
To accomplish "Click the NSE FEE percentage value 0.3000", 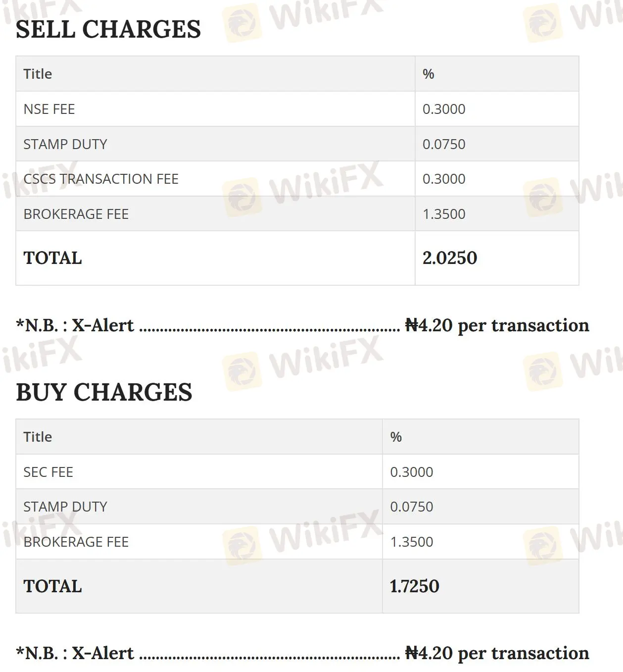I will 444,109.
